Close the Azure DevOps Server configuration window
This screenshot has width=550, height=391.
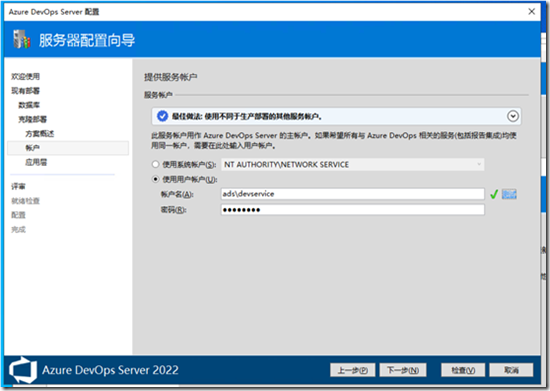pyautogui.click(x=531, y=12)
